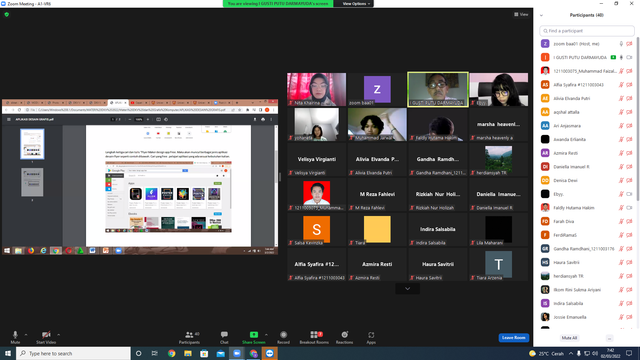Open the Chat panel
Screen dimensions: 640x360
224,337
